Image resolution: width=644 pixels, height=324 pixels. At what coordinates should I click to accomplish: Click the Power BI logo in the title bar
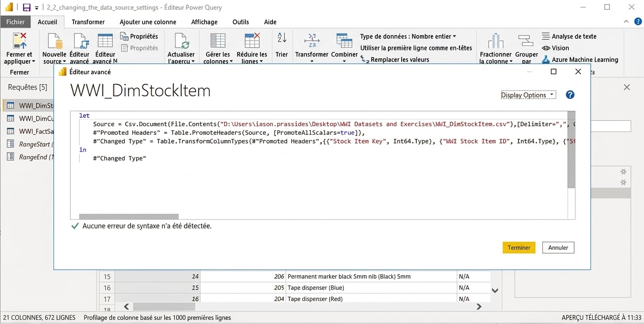coord(9,8)
